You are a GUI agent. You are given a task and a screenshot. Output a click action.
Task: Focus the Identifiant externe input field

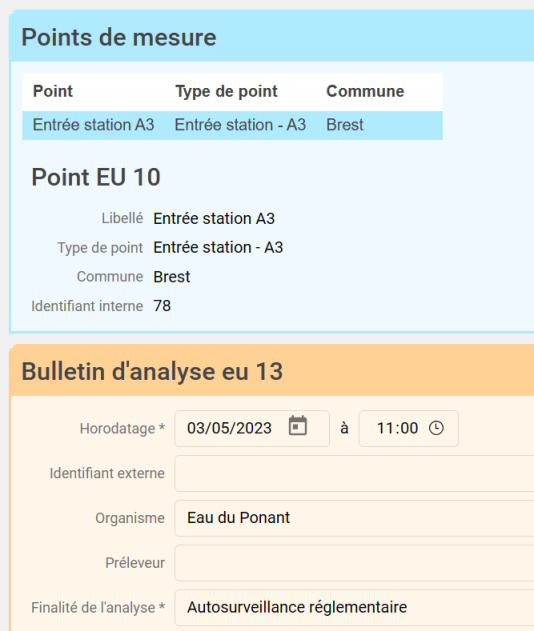(x=354, y=473)
